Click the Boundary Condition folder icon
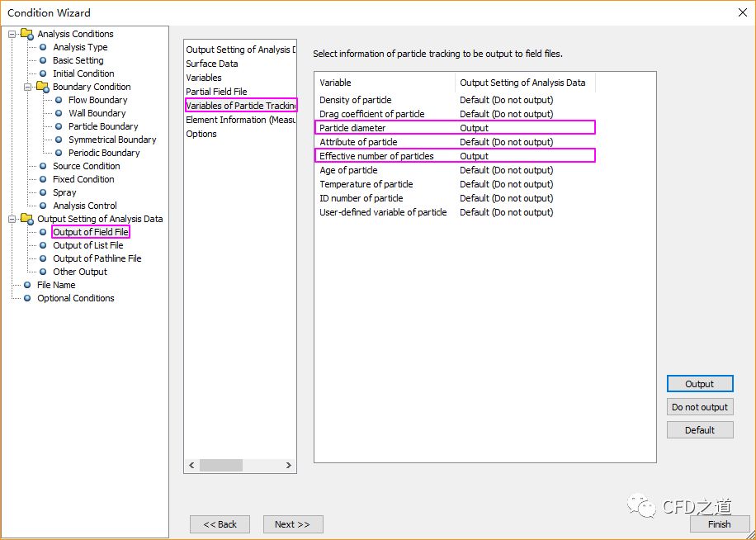 pos(42,87)
